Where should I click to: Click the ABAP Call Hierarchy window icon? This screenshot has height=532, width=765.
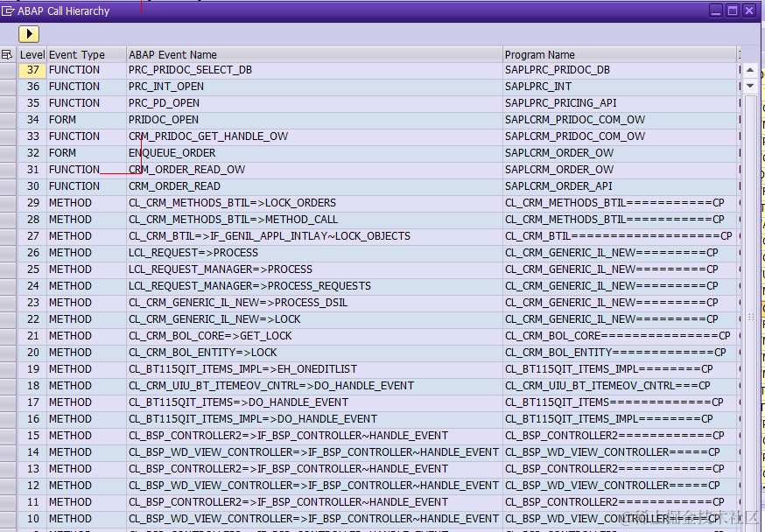(8, 10)
